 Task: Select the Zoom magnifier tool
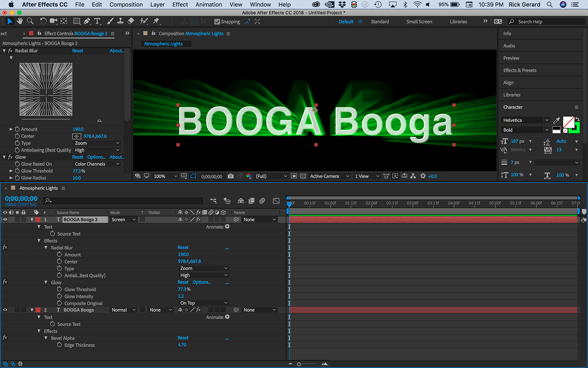pyautogui.click(x=30, y=21)
